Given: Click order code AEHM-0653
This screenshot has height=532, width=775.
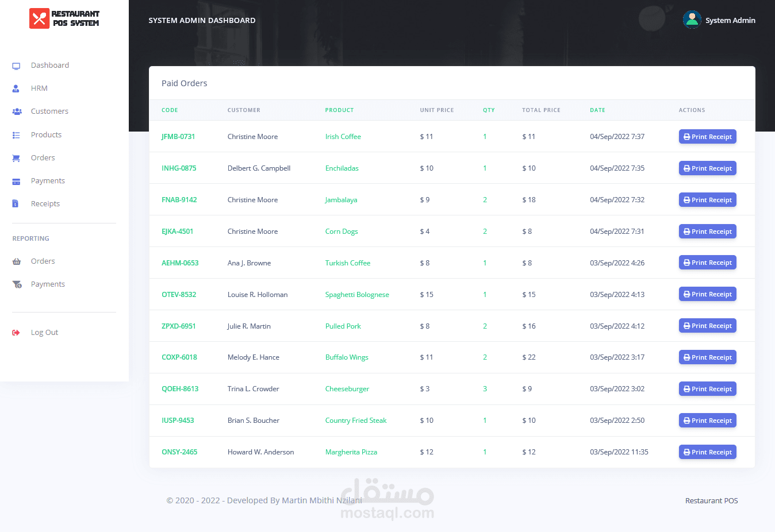Looking at the screenshot, I should pyautogui.click(x=180, y=263).
